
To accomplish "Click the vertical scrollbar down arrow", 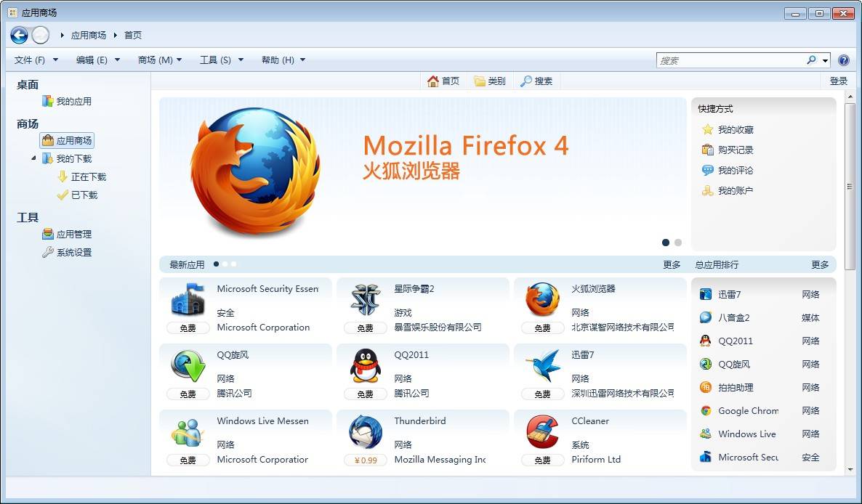I will coord(850,470).
